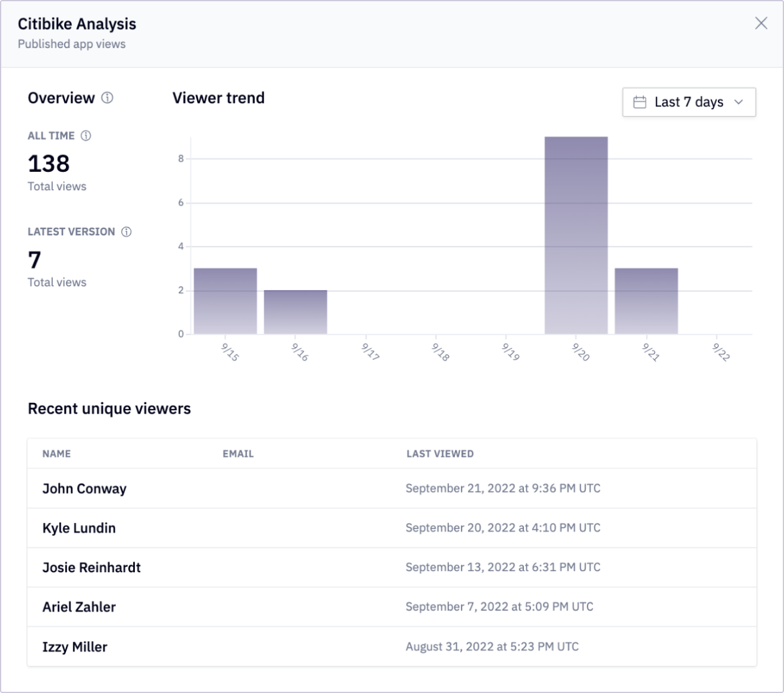Click the info icon next to ALL TIME
This screenshot has width=784, height=693.
coord(86,136)
